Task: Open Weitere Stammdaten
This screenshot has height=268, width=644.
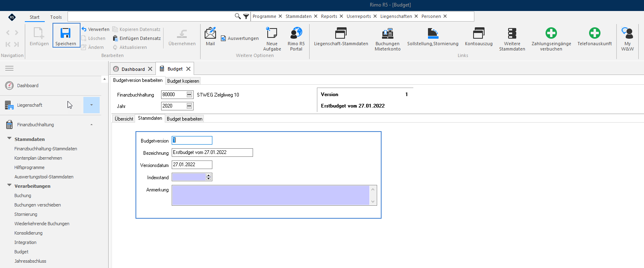Action: [512, 39]
